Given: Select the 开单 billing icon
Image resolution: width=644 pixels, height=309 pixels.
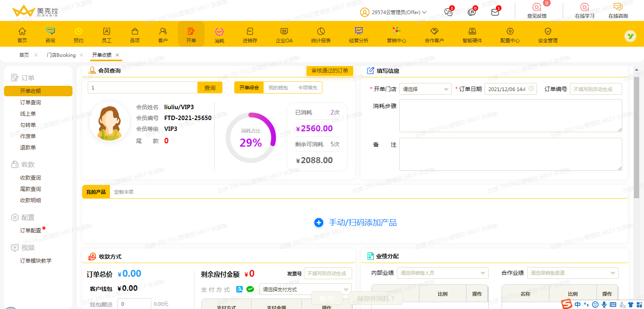Looking at the screenshot, I should [191, 31].
